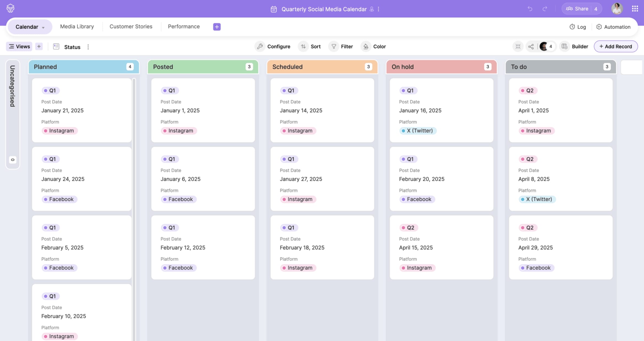This screenshot has height=341, width=644.
Task: Click the redo arrow icon
Action: [x=545, y=9]
